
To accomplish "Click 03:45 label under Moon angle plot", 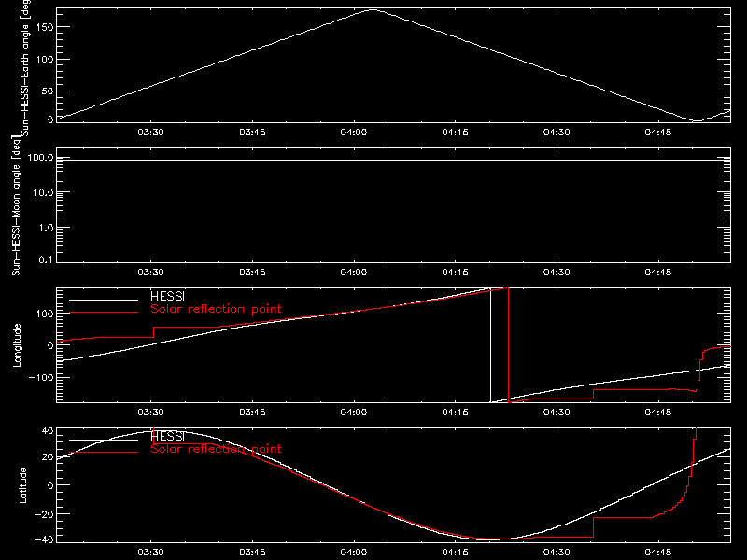I will click(x=252, y=273).
